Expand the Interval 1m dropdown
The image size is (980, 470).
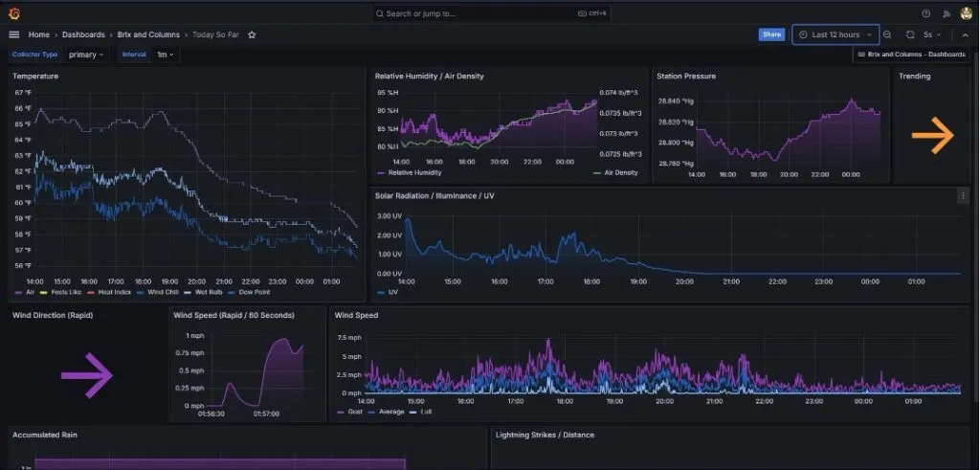(166, 55)
